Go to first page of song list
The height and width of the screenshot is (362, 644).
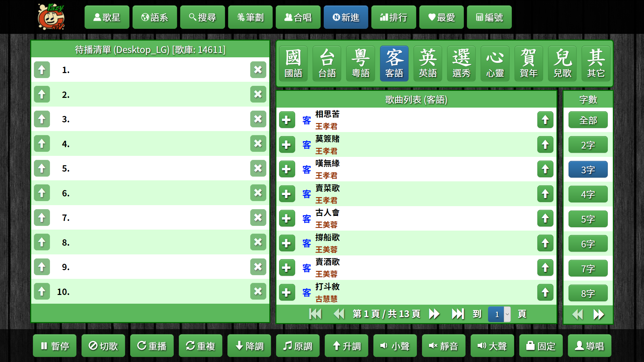tap(315, 314)
